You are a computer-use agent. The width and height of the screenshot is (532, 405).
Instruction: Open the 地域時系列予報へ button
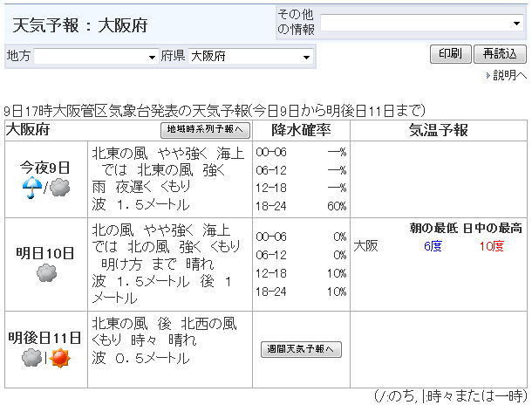206,131
